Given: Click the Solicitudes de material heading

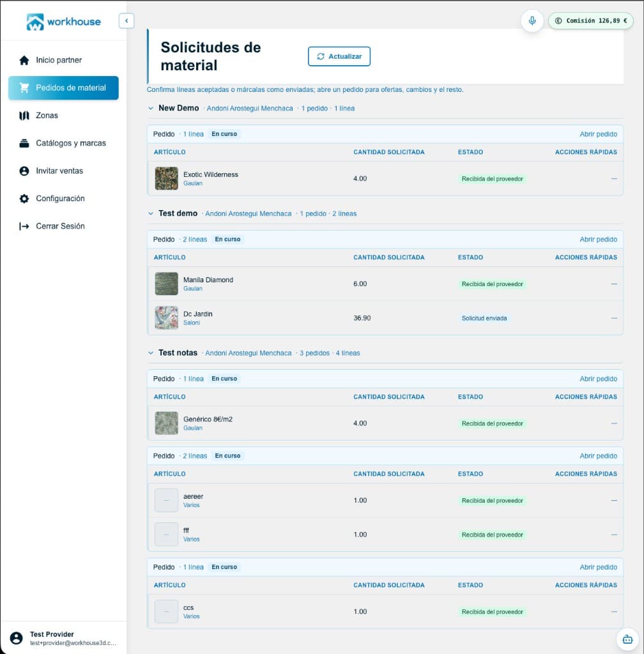Looking at the screenshot, I should 211,56.
